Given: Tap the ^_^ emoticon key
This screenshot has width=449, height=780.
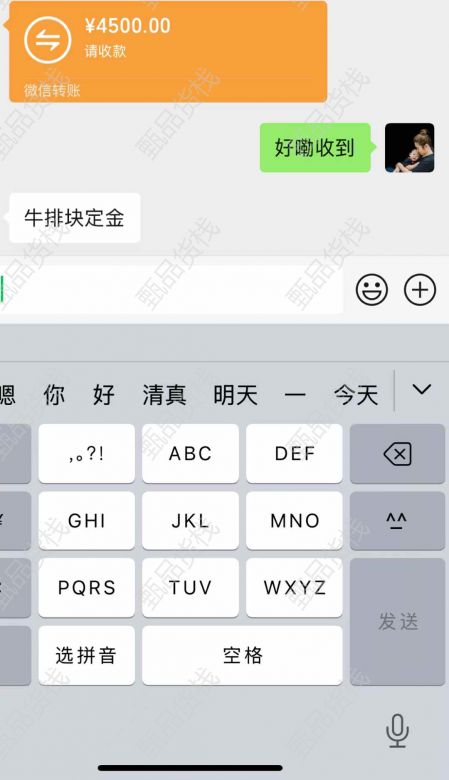Looking at the screenshot, I should click(x=397, y=521).
